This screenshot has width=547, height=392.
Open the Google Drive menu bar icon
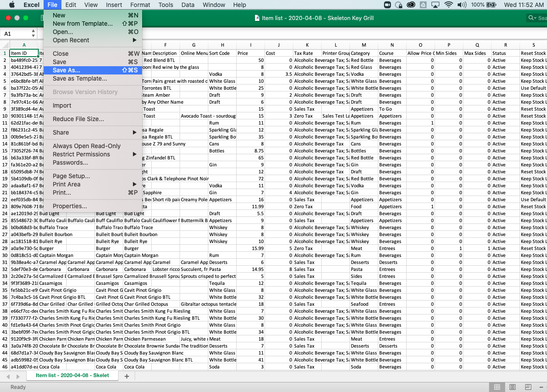pyautogui.click(x=422, y=5)
